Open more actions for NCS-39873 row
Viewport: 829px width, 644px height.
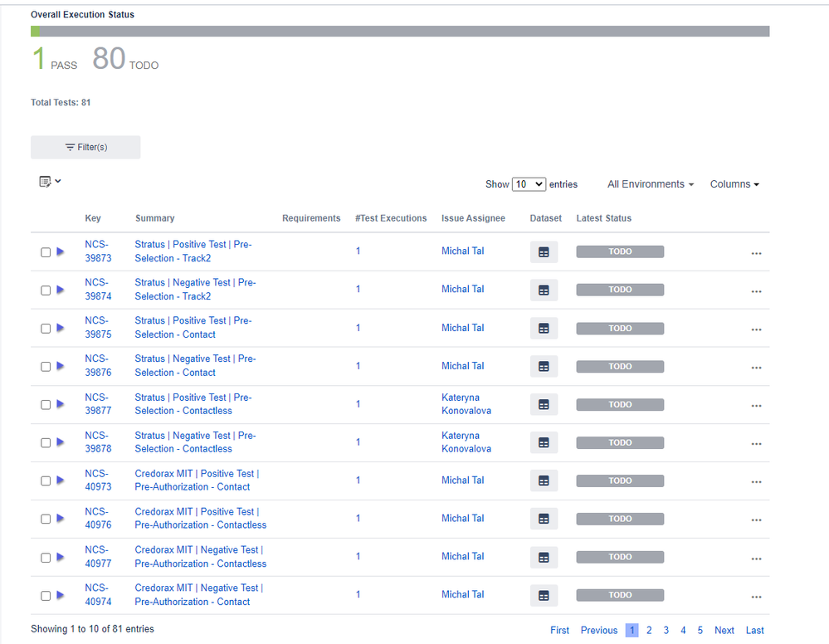756,253
